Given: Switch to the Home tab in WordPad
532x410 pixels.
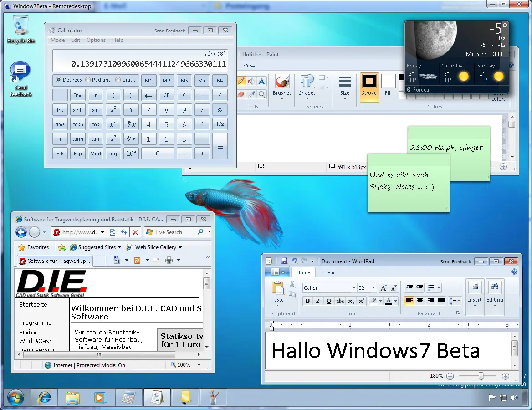Looking at the screenshot, I should [x=303, y=272].
